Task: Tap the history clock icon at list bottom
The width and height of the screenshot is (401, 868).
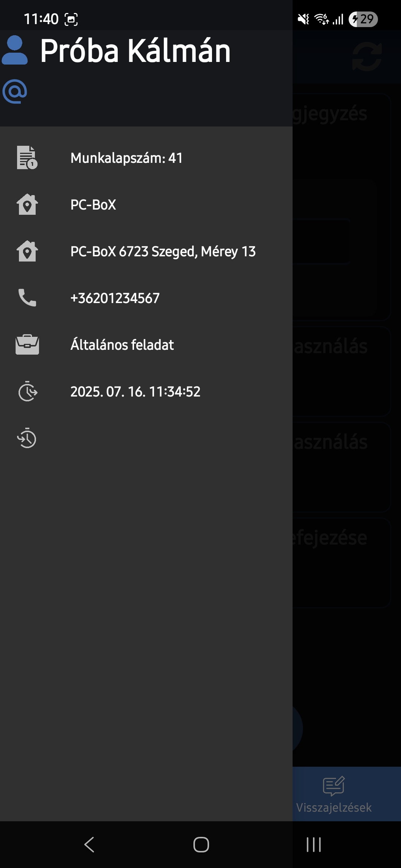Action: click(27, 438)
